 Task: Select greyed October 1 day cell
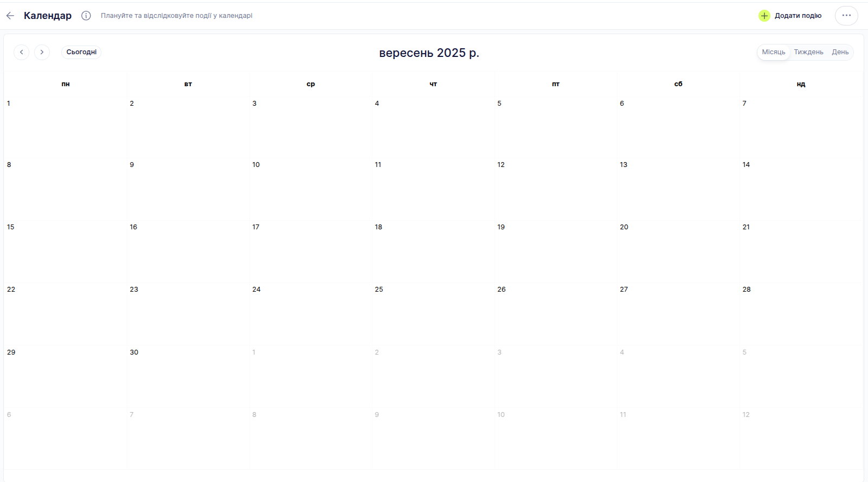311,376
